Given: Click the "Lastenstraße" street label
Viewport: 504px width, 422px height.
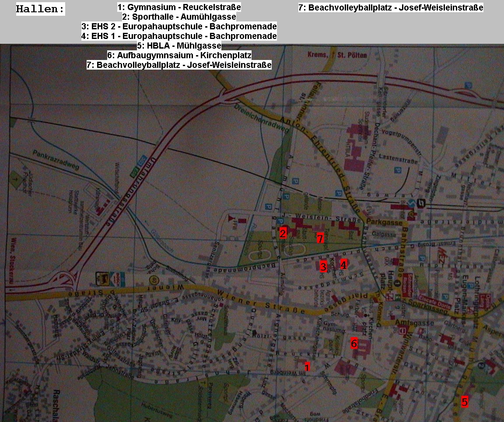Looking at the screenshot, I should pyautogui.click(x=398, y=158).
